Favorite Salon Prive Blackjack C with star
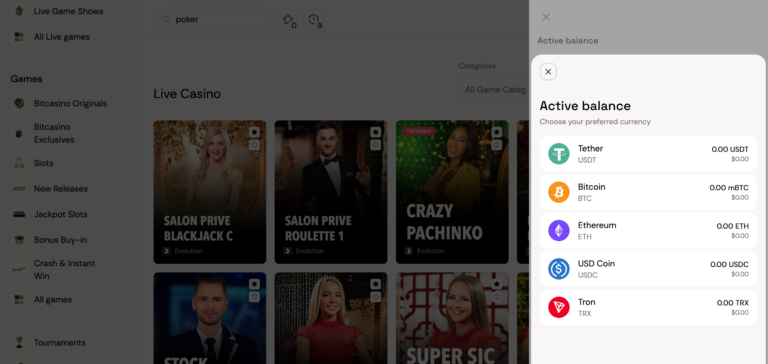The width and height of the screenshot is (768, 364). click(x=254, y=132)
